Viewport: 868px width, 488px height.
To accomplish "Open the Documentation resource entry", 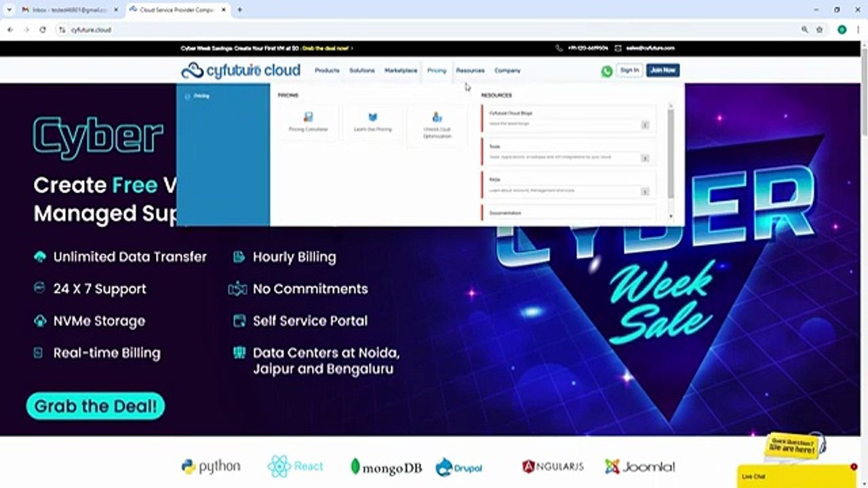I will (568, 213).
